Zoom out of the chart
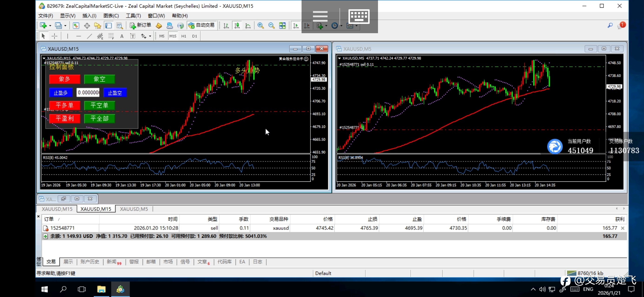 (271, 26)
